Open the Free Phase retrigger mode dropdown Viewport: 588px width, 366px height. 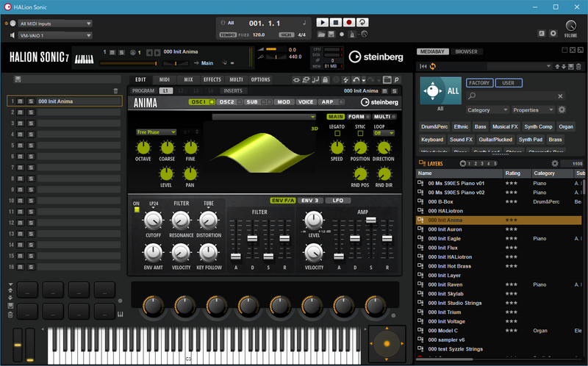(156, 132)
